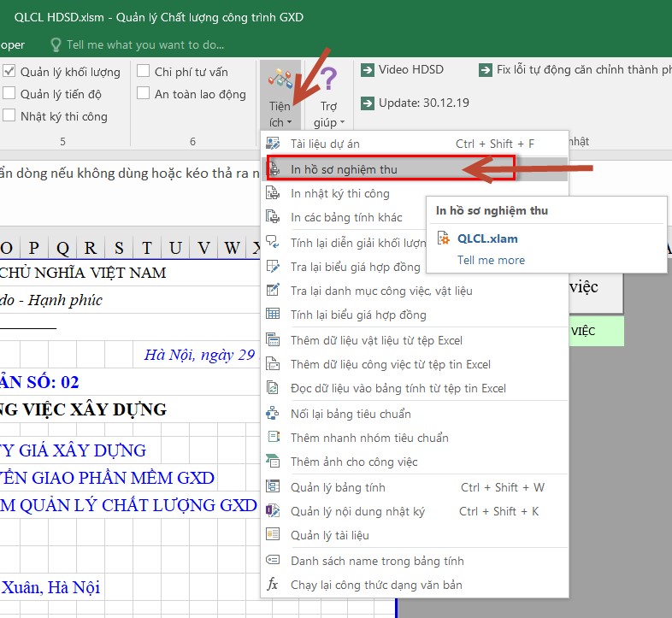The image size is (672, 618).
Task: Uncheck Quản lý khối lượng checkbox
Action: (x=9, y=72)
